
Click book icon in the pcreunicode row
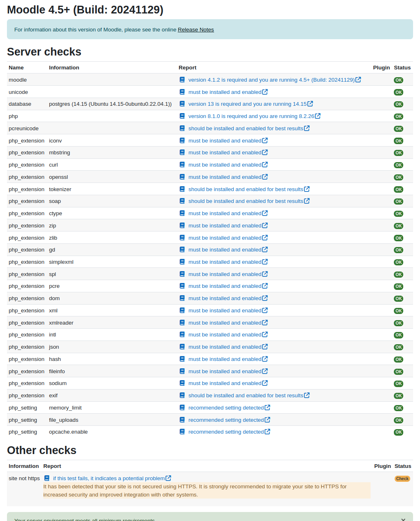tap(182, 129)
